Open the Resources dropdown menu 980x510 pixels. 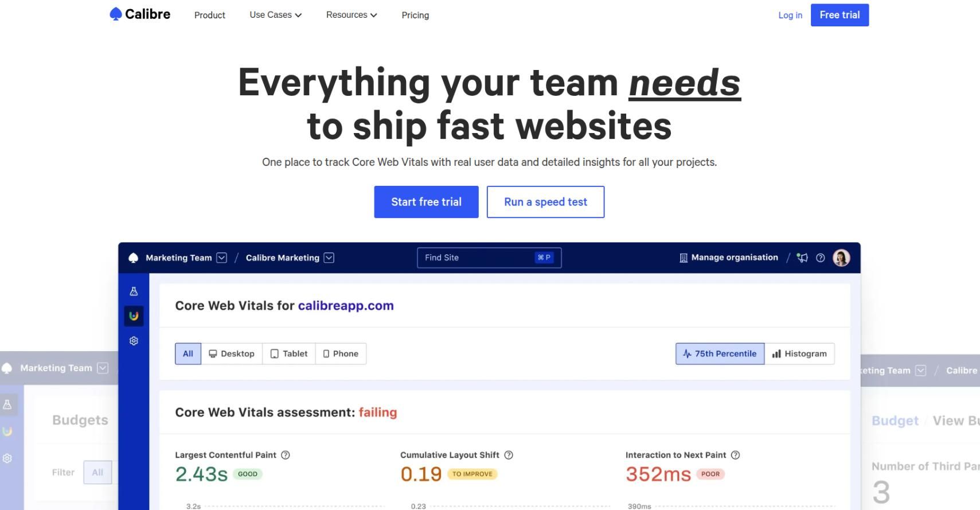352,15
